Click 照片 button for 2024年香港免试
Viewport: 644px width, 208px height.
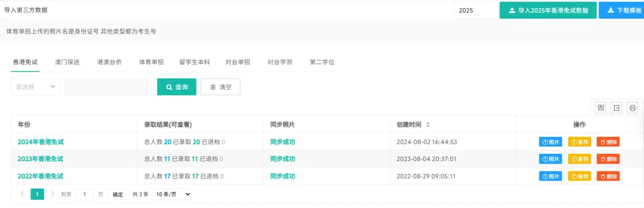[x=551, y=142]
